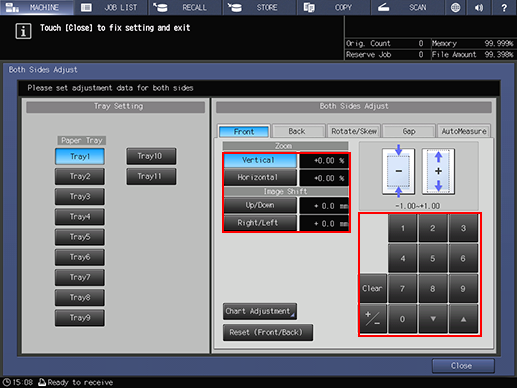Click the Up/Down shift value field
This screenshot has height=388, width=517.
(324, 206)
